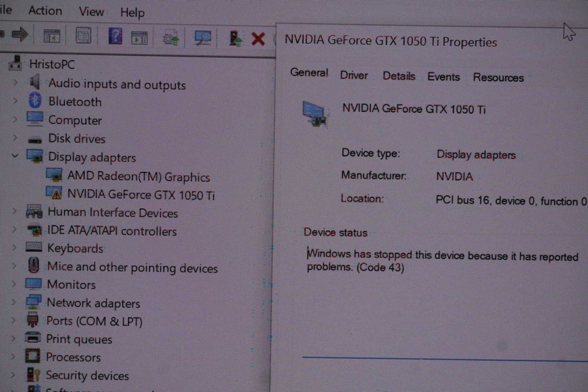Select AMD Radeon(TM) Graphics device
Viewport: 588px width, 392px height.
[x=139, y=176]
